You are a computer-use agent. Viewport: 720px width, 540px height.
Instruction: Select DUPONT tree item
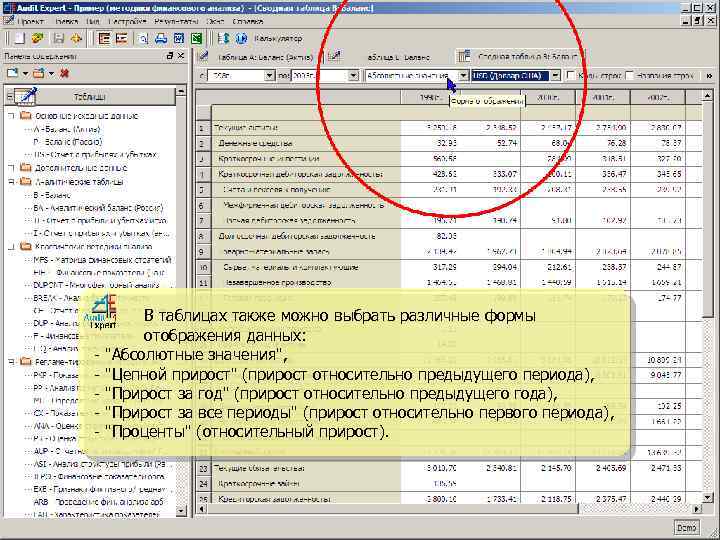(96, 285)
